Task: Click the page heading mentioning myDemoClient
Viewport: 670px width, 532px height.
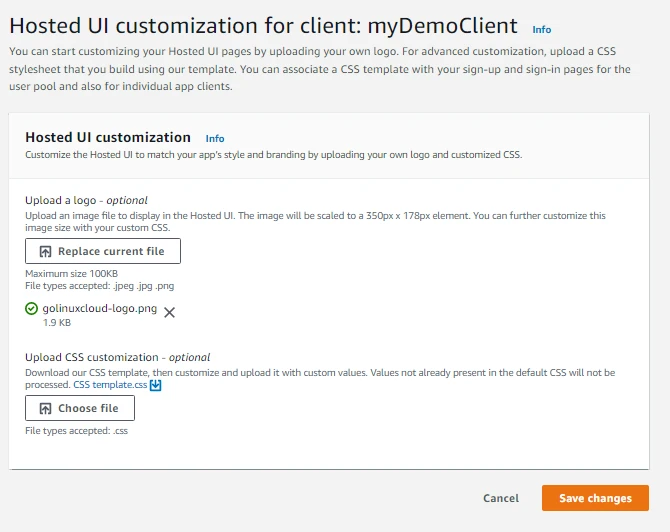Action: coord(263,27)
